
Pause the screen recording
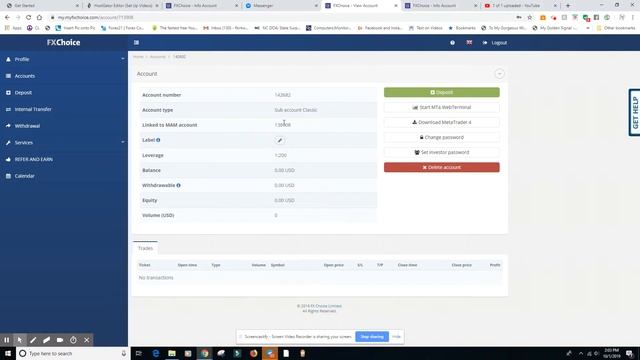[x=7, y=340]
